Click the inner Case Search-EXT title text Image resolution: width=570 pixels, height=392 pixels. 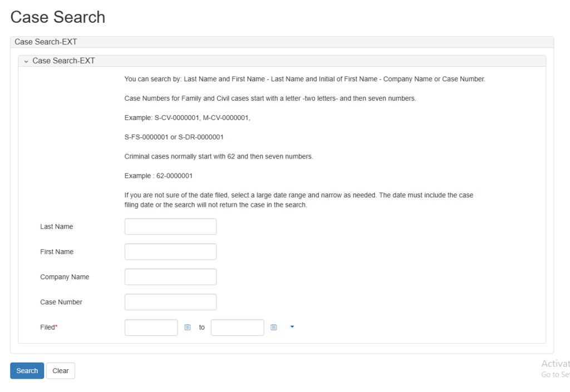pyautogui.click(x=63, y=61)
